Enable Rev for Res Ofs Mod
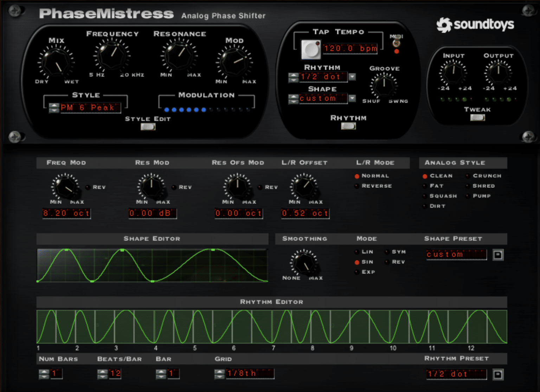540x392 pixels. [x=260, y=187]
